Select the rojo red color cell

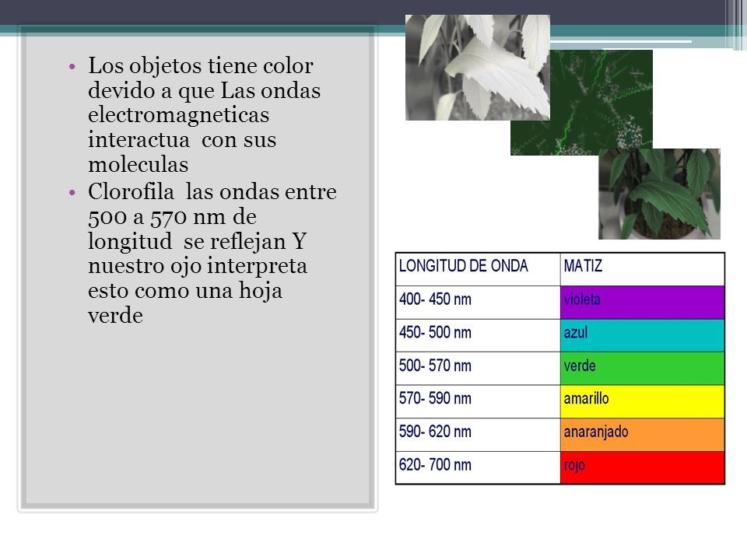click(642, 467)
